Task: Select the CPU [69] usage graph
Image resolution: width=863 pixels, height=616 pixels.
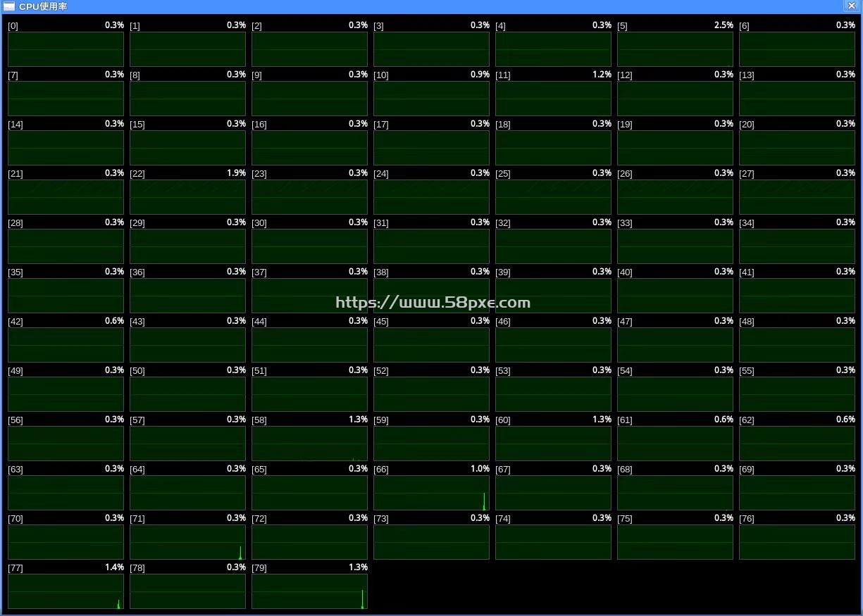Action: (797, 493)
